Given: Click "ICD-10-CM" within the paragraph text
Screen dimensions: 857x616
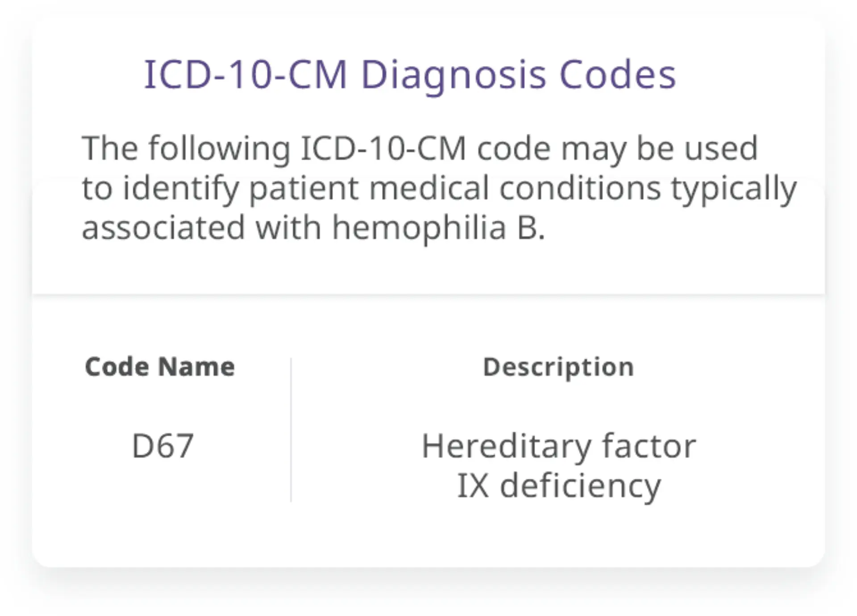Looking at the screenshot, I should 383,148.
